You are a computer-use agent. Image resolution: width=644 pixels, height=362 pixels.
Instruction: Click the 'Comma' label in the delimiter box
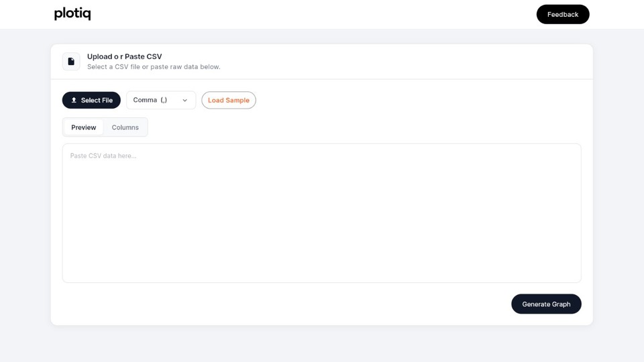pos(145,101)
